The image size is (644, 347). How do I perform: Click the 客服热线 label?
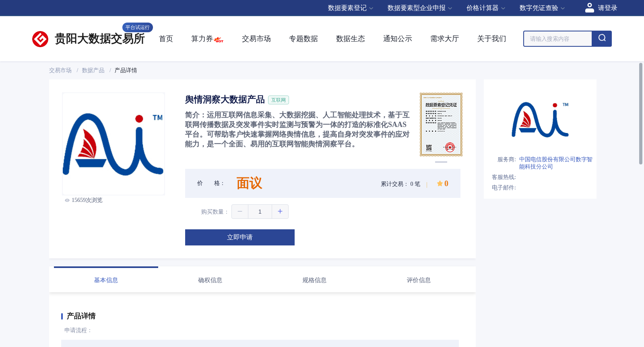pos(504,177)
